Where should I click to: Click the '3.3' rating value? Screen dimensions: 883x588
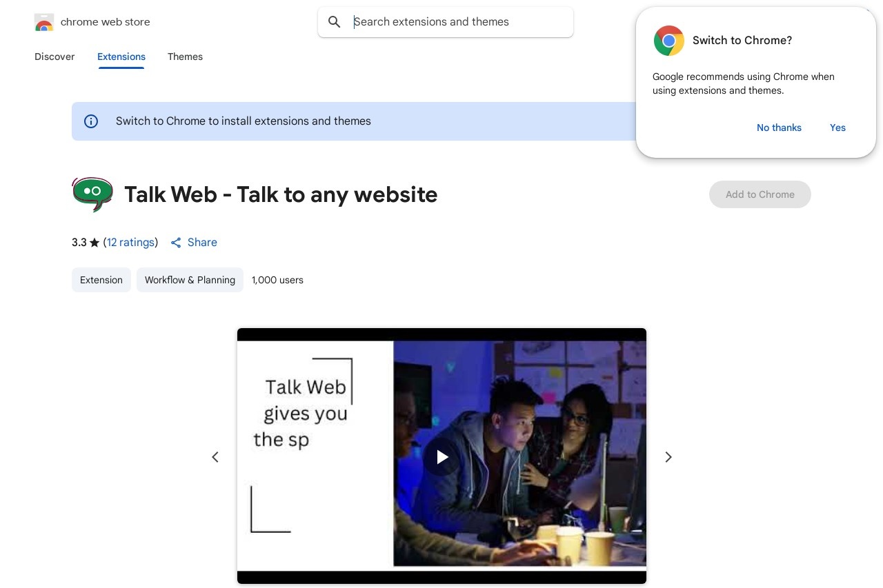click(79, 243)
